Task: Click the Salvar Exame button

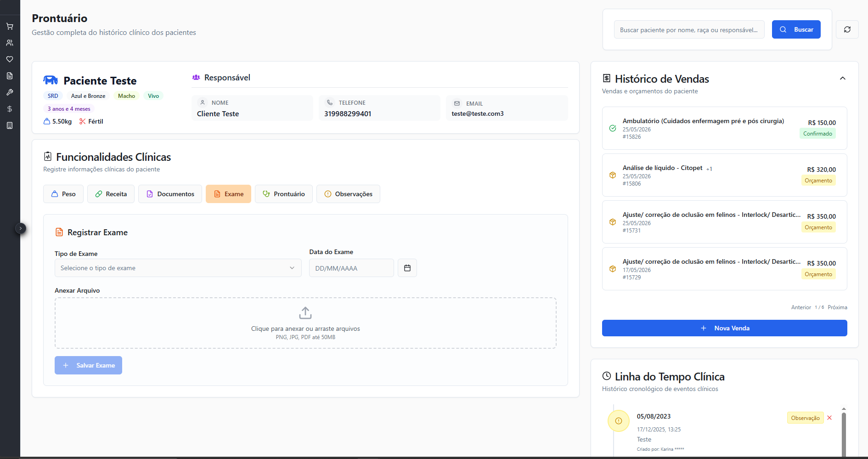Action: pos(88,365)
